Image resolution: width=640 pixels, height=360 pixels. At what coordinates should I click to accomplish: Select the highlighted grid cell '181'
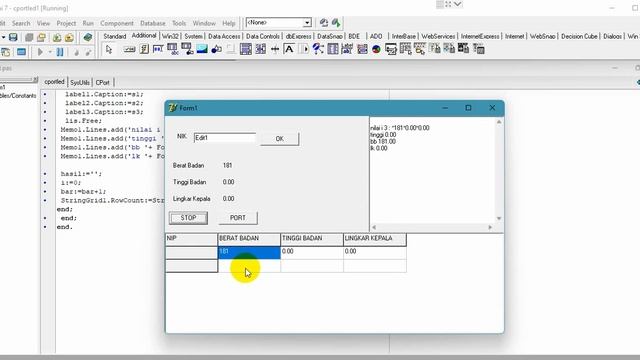(249, 252)
